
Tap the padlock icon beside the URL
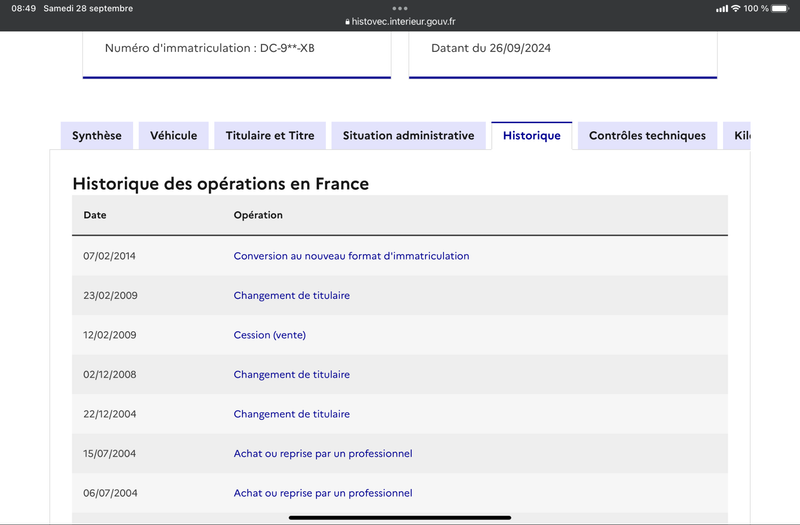point(347,22)
